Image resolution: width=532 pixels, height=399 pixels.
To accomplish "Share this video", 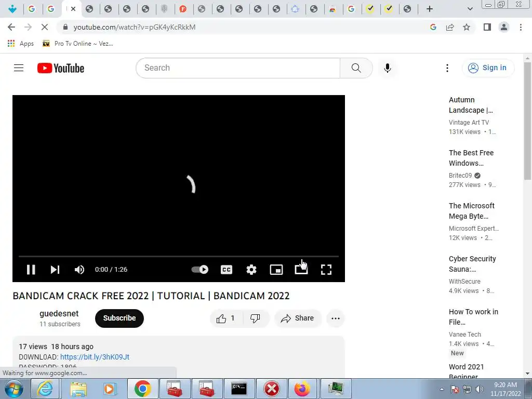I will (298, 318).
